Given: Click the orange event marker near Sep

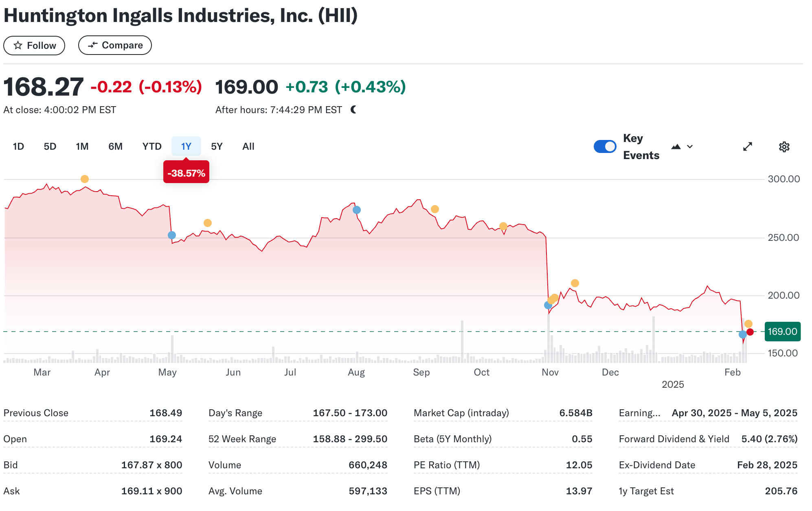Looking at the screenshot, I should (x=435, y=209).
